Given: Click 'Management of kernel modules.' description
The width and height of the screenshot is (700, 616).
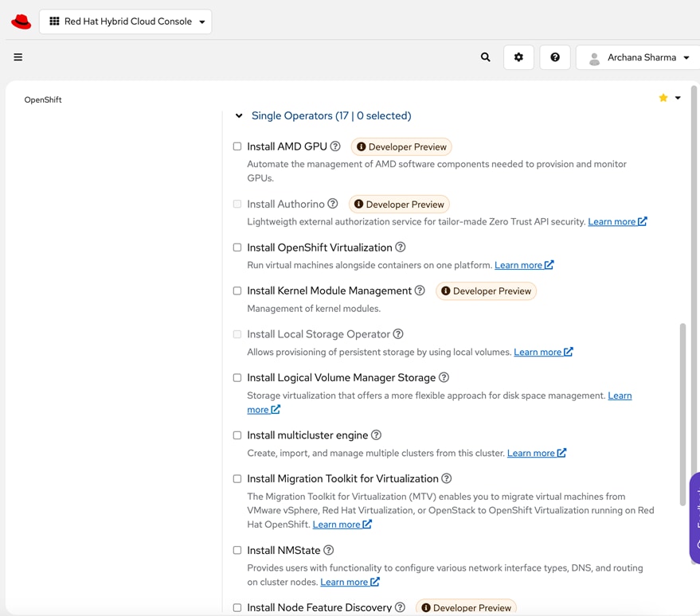Looking at the screenshot, I should click(314, 308).
